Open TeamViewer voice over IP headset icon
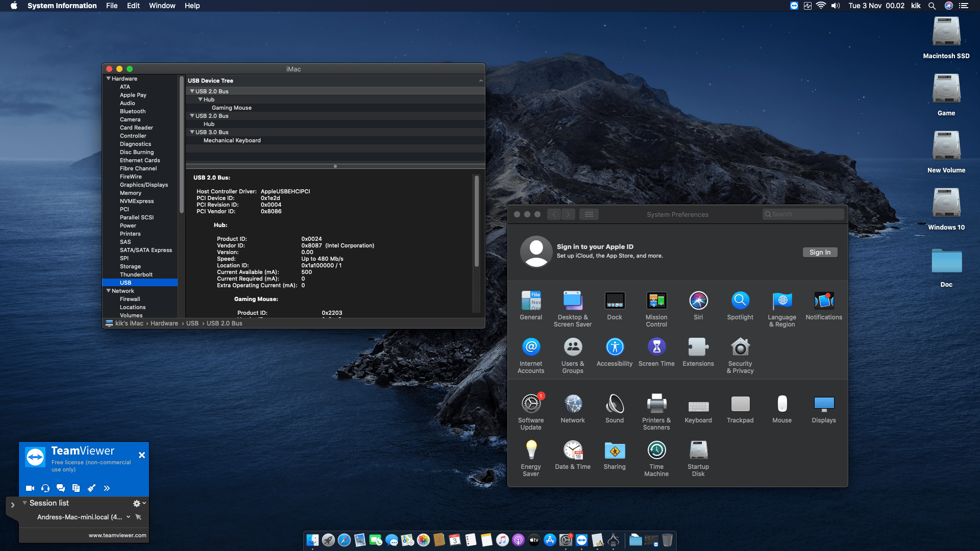The height and width of the screenshot is (551, 980). 45,488
